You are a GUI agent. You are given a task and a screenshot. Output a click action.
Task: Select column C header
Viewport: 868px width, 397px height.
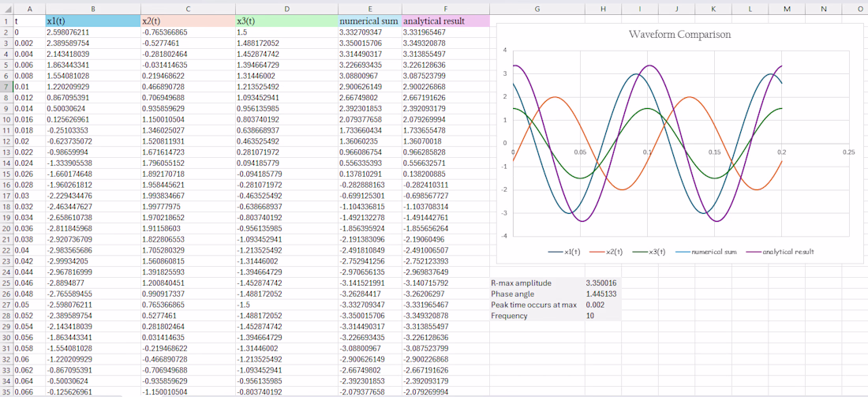click(188, 9)
